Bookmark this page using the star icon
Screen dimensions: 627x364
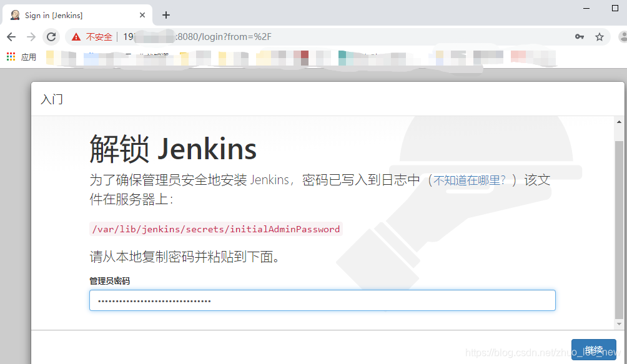coord(600,36)
